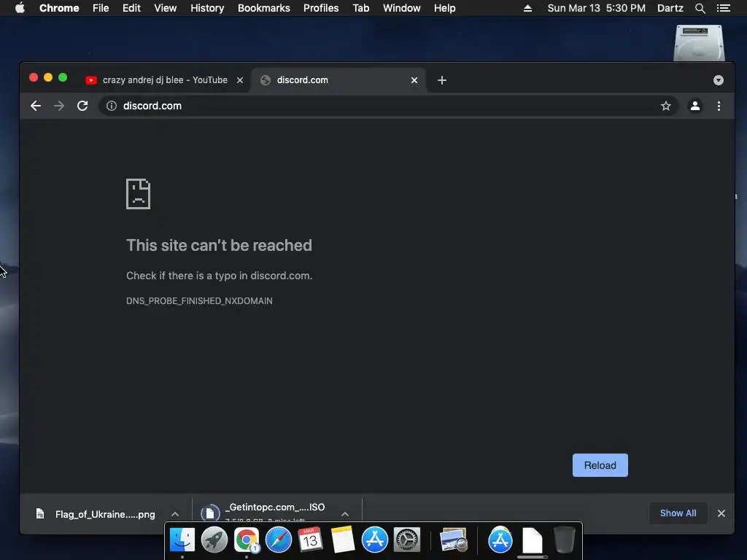Image resolution: width=747 pixels, height=560 pixels.
Task: Close the YouTube tab
Action: point(240,80)
